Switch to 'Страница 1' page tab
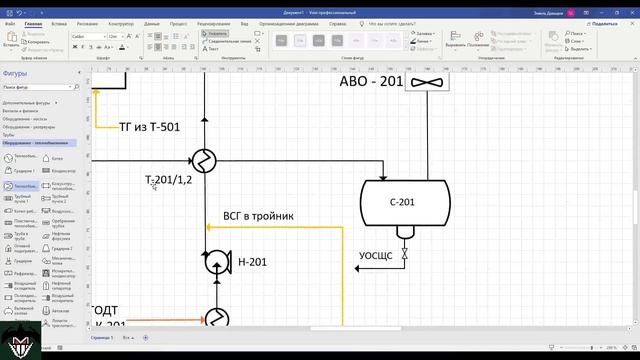The width and height of the screenshot is (640, 360). tap(102, 338)
